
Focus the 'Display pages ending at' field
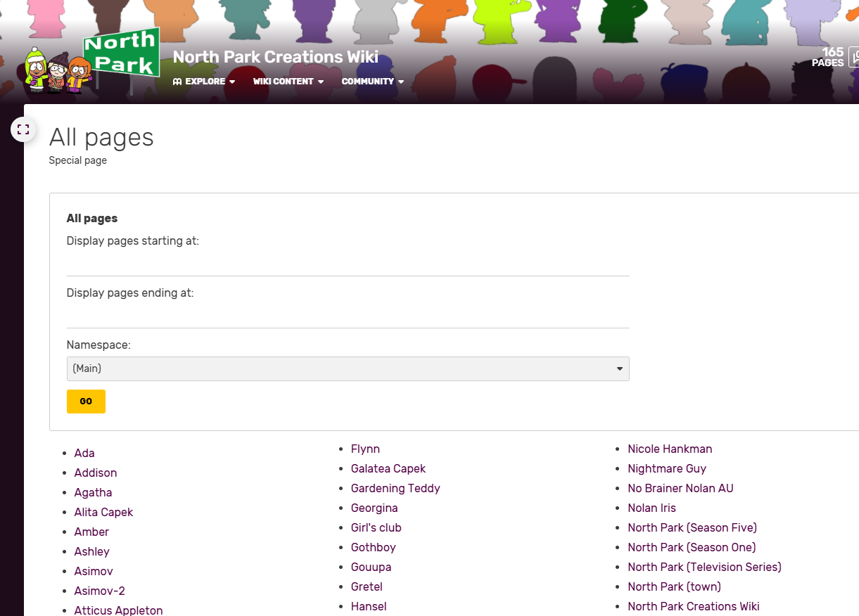348,316
